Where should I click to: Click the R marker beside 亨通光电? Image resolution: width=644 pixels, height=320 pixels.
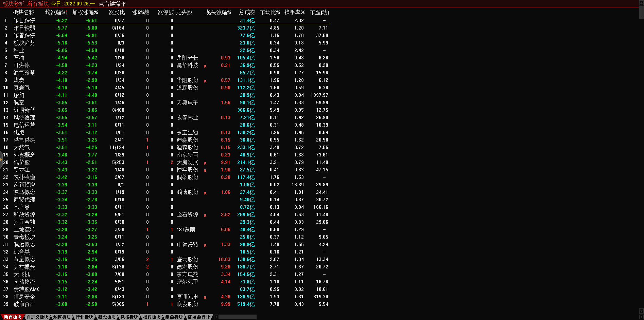pyautogui.click(x=205, y=298)
